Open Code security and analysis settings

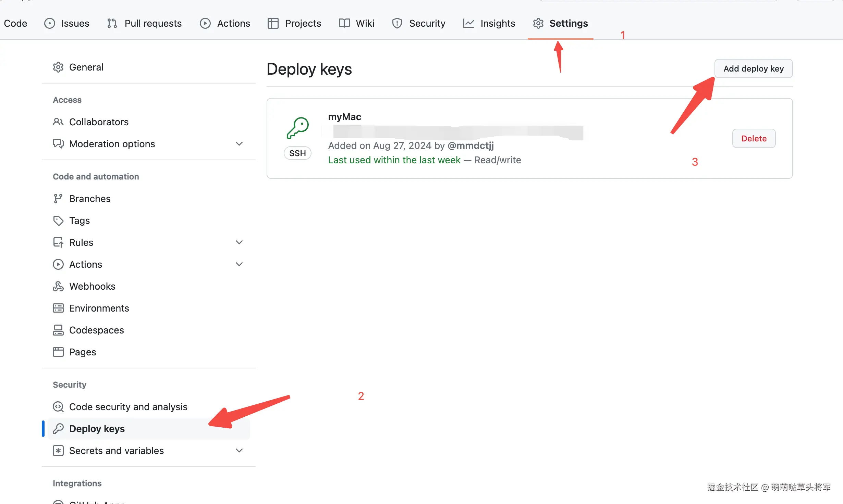tap(128, 407)
